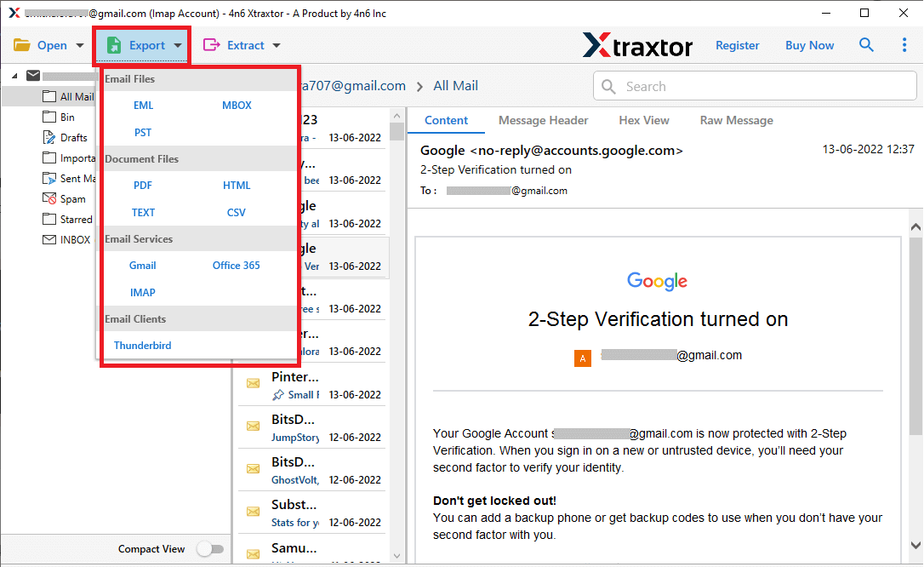Open the yellow Open folder icon

22,44
